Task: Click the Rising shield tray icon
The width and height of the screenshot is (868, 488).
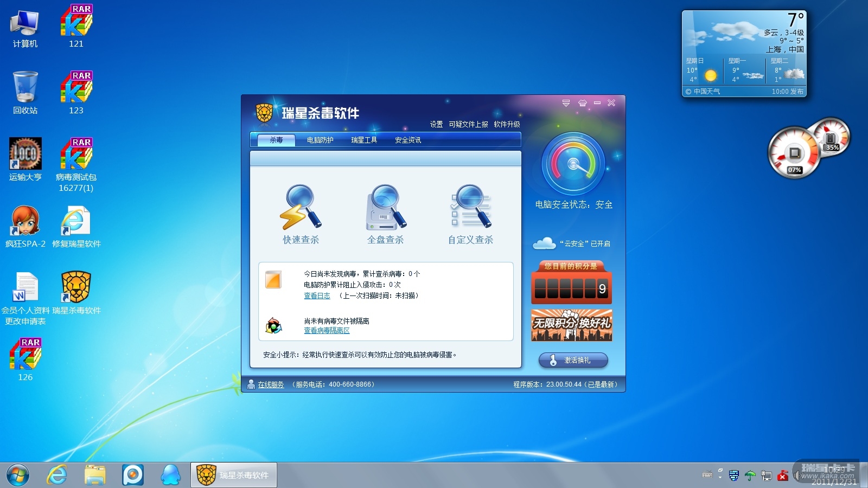Action: [x=734, y=476]
